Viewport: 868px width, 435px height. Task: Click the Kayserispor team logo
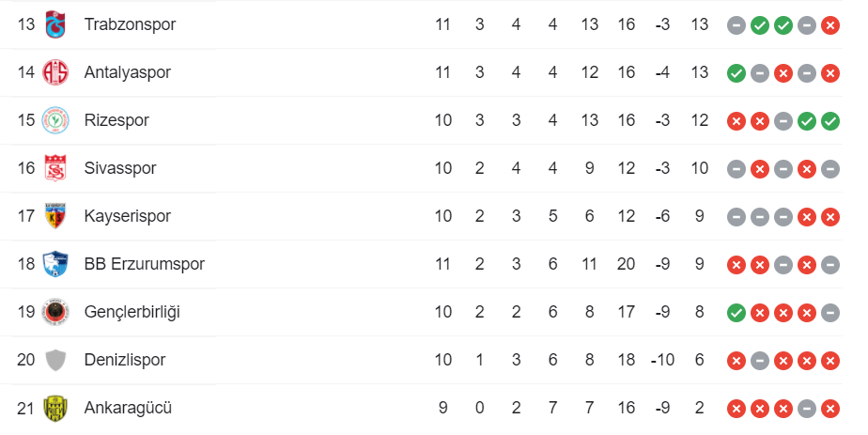[x=56, y=216]
